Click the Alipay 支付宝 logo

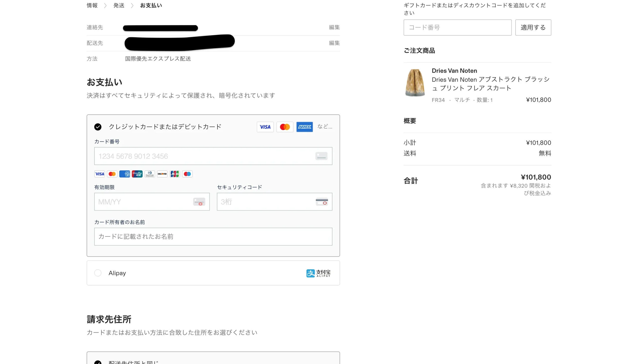[x=318, y=273]
